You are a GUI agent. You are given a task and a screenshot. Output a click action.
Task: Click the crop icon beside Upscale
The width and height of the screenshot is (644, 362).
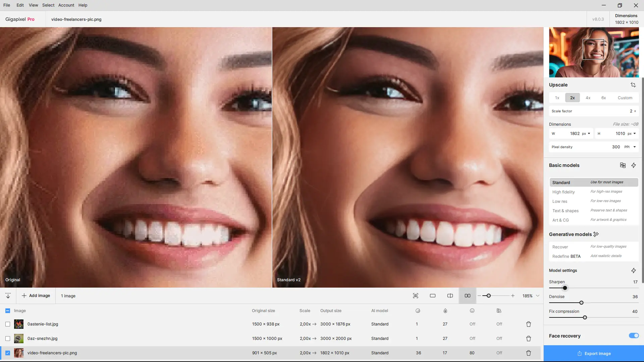(633, 85)
